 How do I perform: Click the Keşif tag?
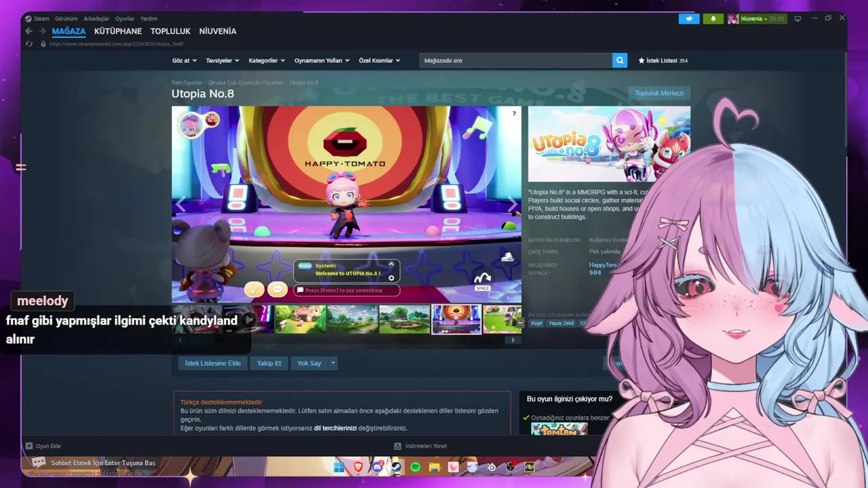pyautogui.click(x=536, y=323)
